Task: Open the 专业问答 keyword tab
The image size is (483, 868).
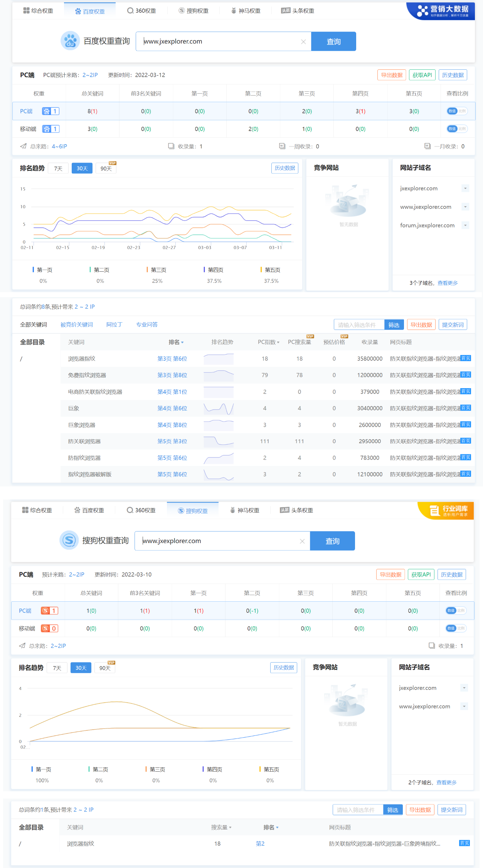Action: coord(147,325)
